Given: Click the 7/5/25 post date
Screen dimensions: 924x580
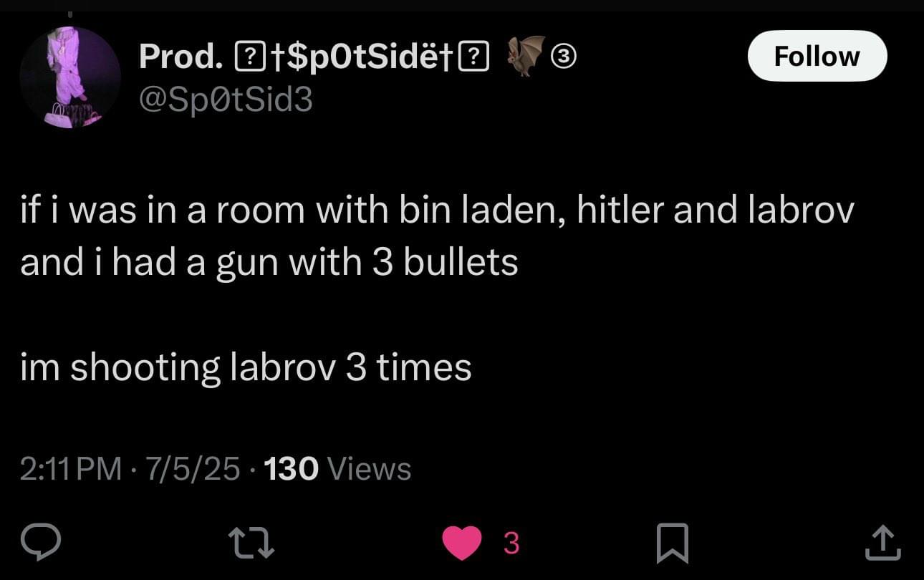Looking at the screenshot, I should click(192, 469).
